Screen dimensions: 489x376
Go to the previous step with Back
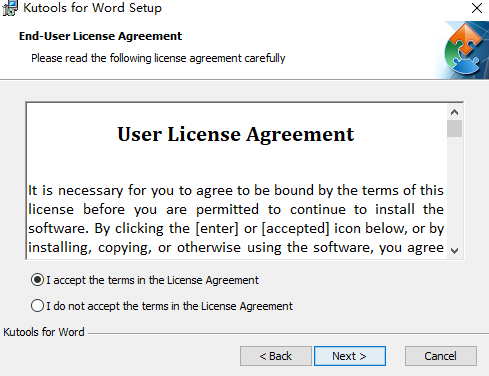click(x=276, y=356)
